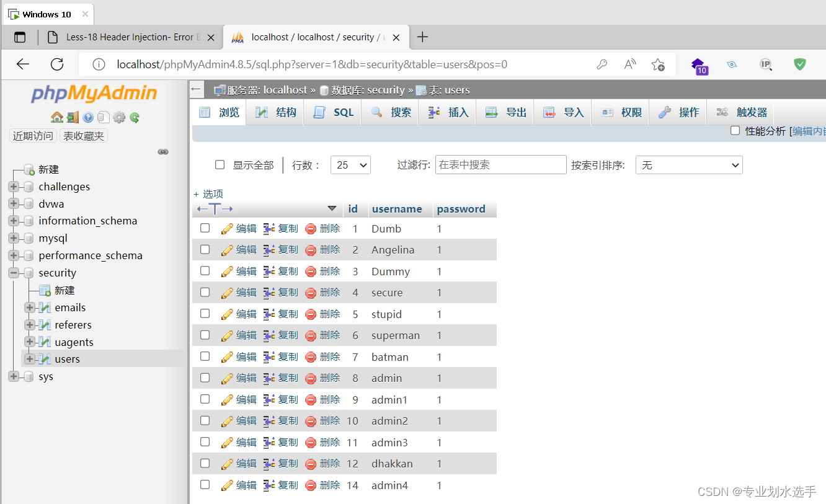826x504 pixels.
Task: Expand the challenges database node
Action: click(x=13, y=187)
